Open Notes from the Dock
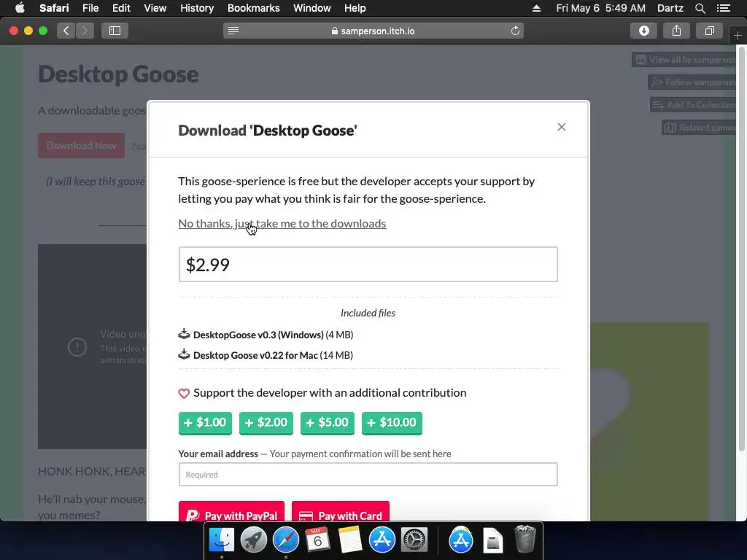Image resolution: width=747 pixels, height=560 pixels. click(350, 540)
